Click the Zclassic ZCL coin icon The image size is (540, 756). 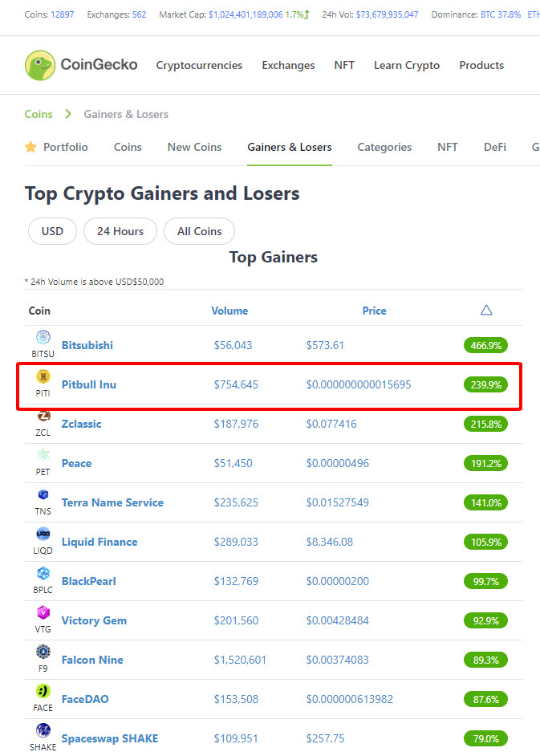pyautogui.click(x=43, y=415)
